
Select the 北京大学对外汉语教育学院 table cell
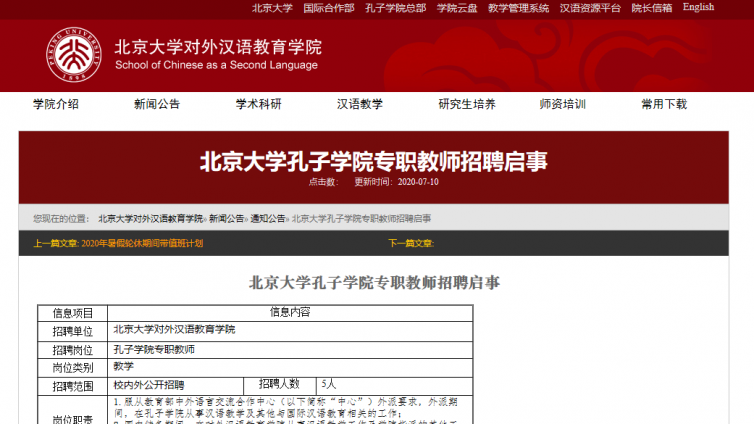[290, 331]
